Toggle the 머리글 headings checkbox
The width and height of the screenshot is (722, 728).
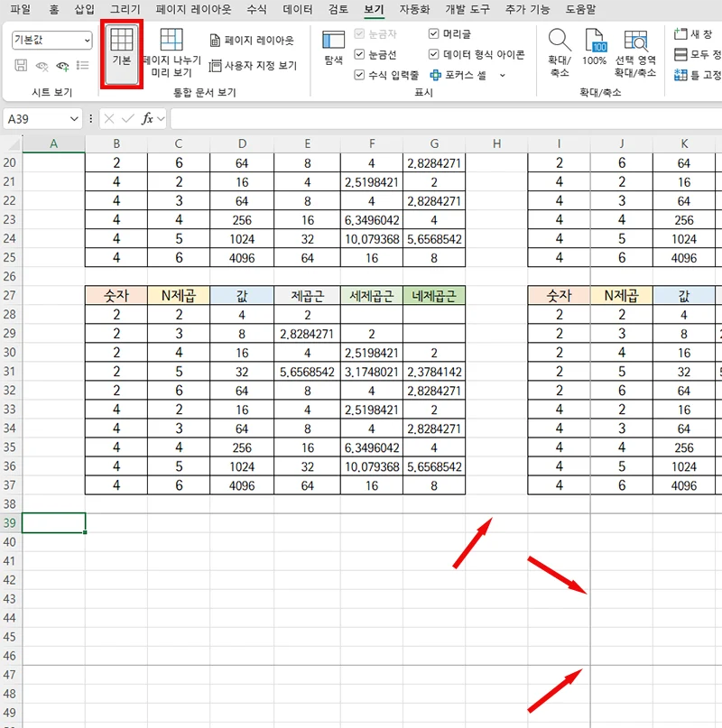[433, 33]
